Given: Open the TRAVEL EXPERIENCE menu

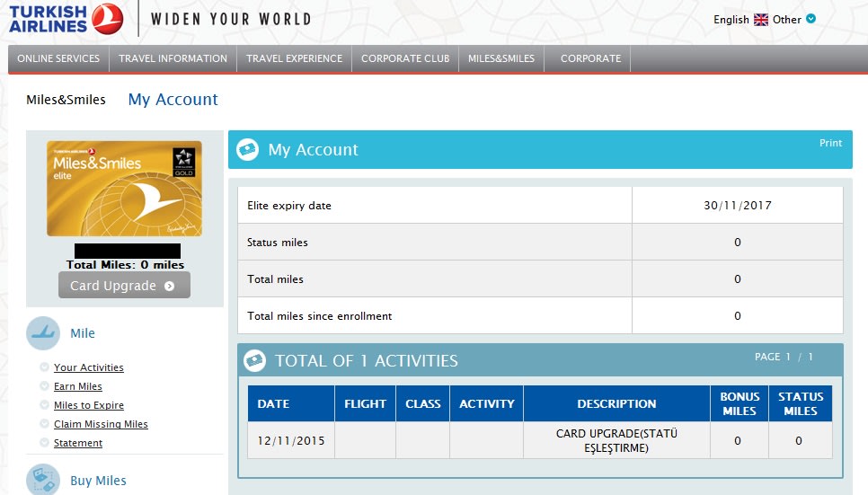Looking at the screenshot, I should [295, 58].
